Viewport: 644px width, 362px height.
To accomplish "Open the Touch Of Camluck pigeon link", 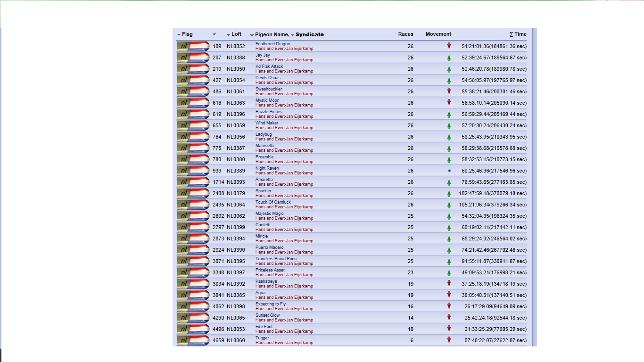I will (273, 202).
